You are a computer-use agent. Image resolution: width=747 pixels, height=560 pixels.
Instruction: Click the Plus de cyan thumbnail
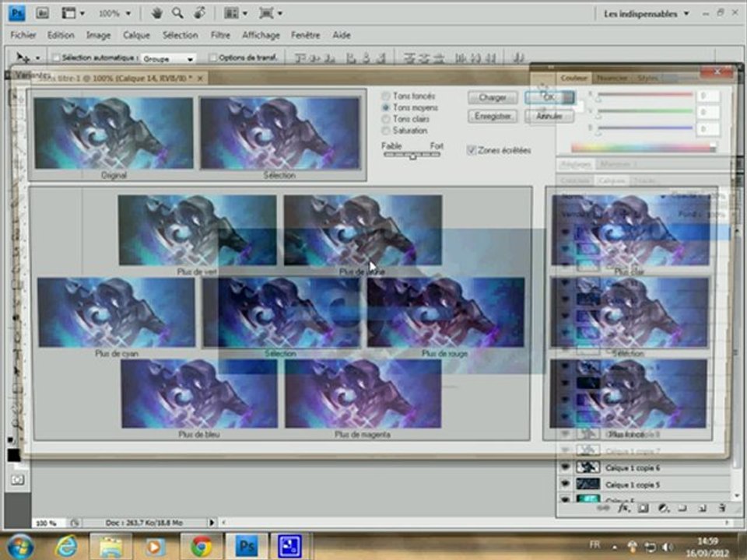coord(116,313)
